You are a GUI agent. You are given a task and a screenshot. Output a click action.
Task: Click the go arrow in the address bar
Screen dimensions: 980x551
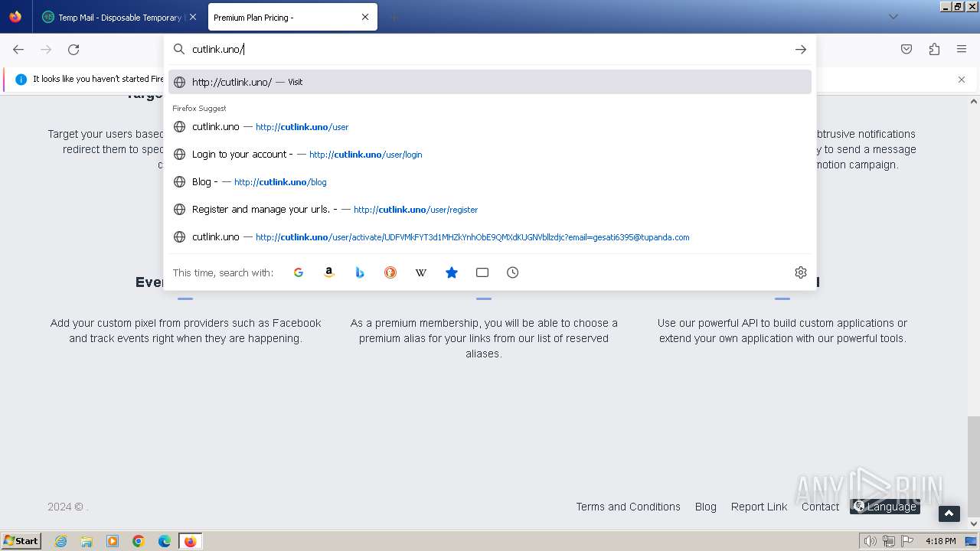click(x=801, y=49)
